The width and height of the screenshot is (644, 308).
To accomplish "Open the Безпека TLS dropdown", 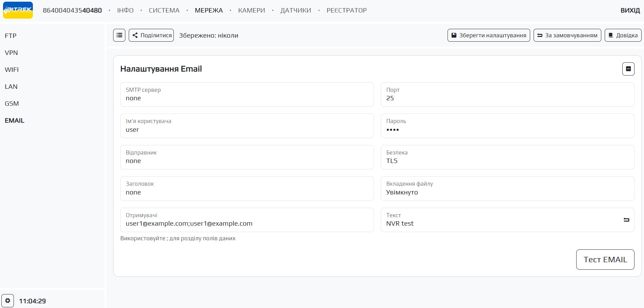I will (507, 157).
